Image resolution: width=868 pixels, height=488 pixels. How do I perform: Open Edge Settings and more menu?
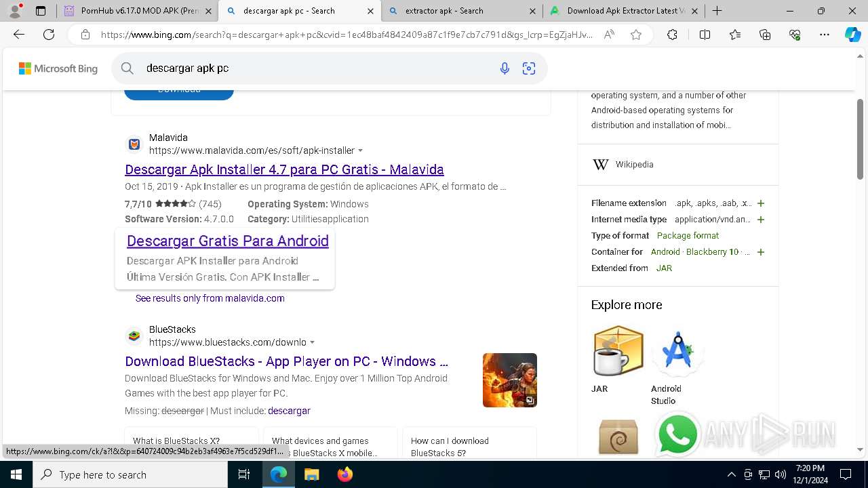[x=825, y=35]
